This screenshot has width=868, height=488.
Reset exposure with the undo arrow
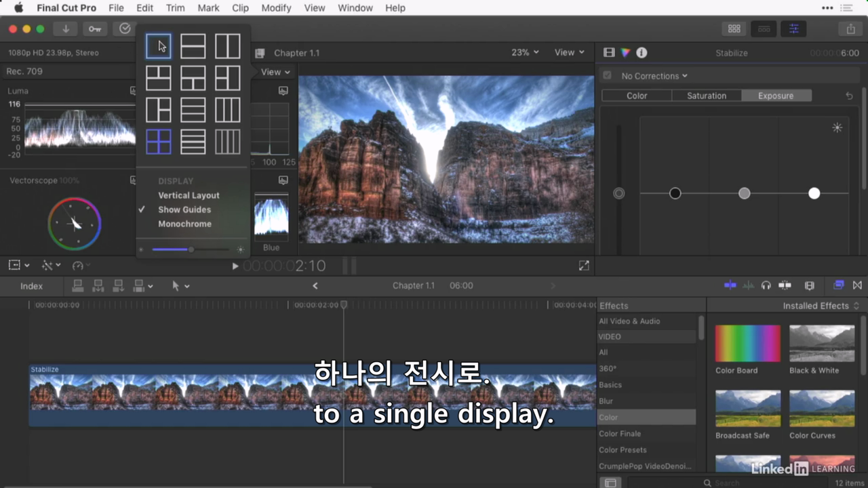click(849, 96)
